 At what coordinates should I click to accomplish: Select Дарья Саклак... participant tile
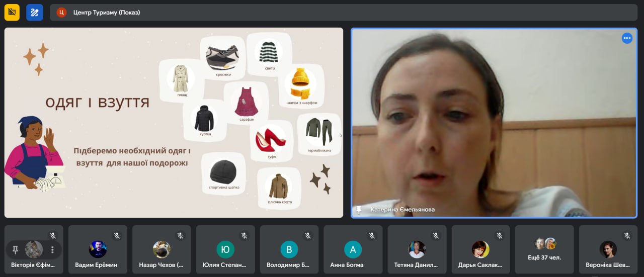[480, 249]
